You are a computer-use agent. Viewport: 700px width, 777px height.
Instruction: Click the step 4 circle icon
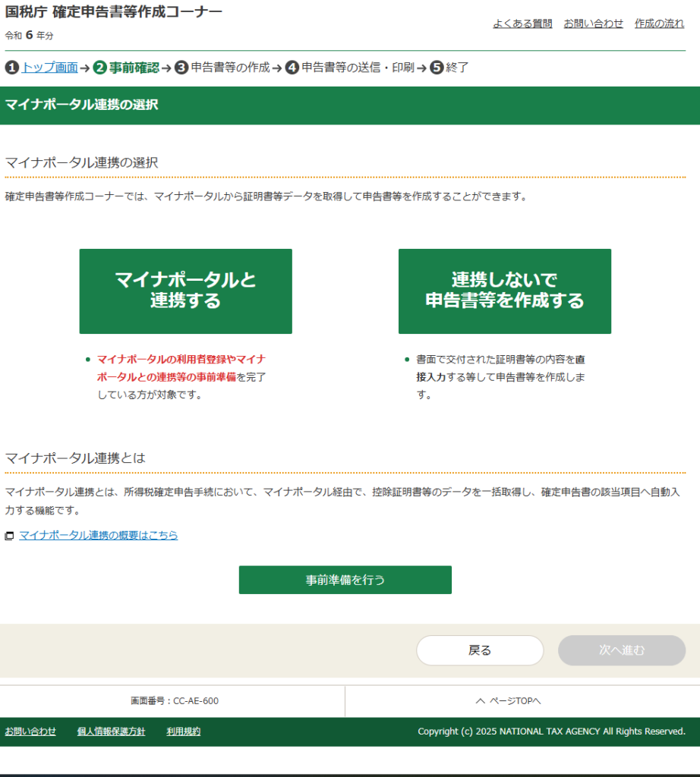tap(292, 68)
